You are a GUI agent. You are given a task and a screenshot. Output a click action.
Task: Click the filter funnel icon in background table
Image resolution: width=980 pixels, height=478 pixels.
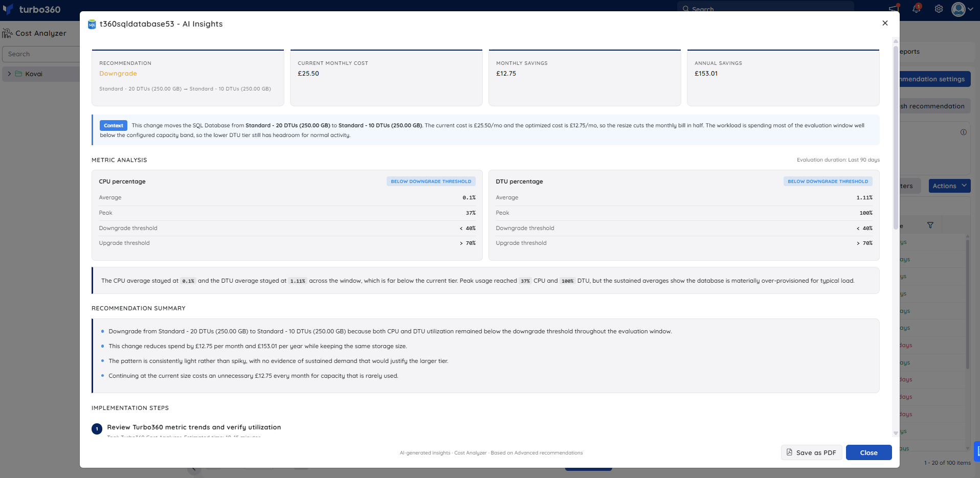point(930,225)
